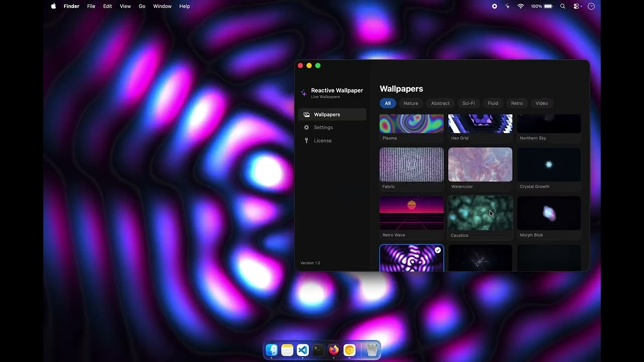
Task: Click the Version 1.0 label
Action: [310, 262]
